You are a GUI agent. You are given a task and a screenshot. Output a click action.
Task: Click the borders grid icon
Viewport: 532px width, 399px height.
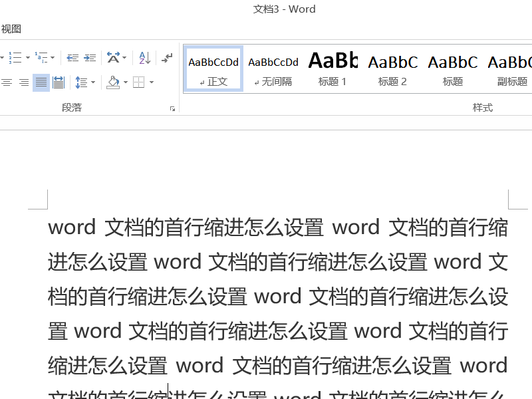click(138, 82)
